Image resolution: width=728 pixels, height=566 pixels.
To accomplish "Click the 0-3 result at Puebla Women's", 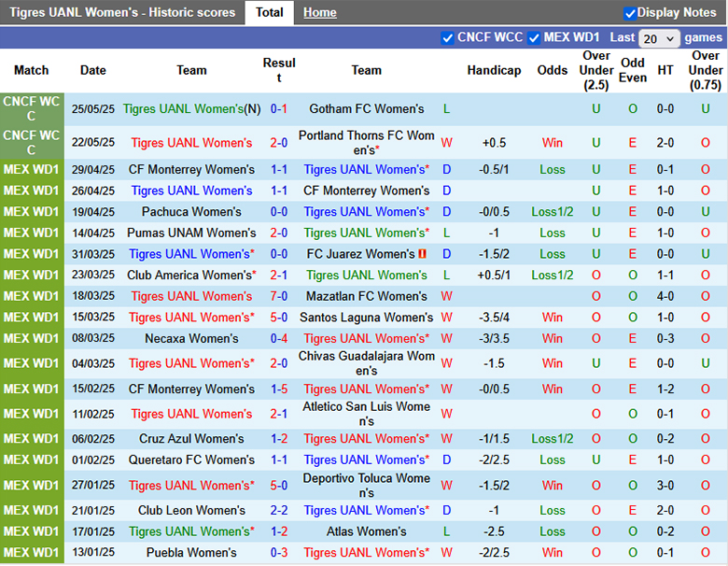I will coord(279,553).
